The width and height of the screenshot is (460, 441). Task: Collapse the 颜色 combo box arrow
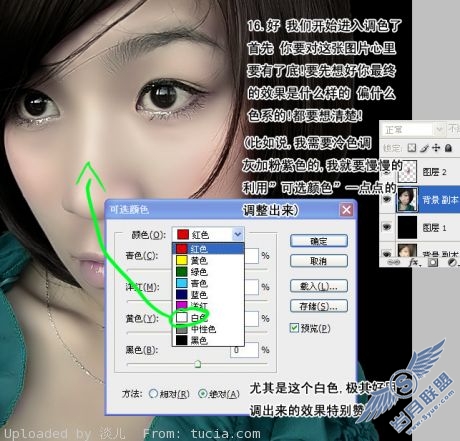coord(238,234)
